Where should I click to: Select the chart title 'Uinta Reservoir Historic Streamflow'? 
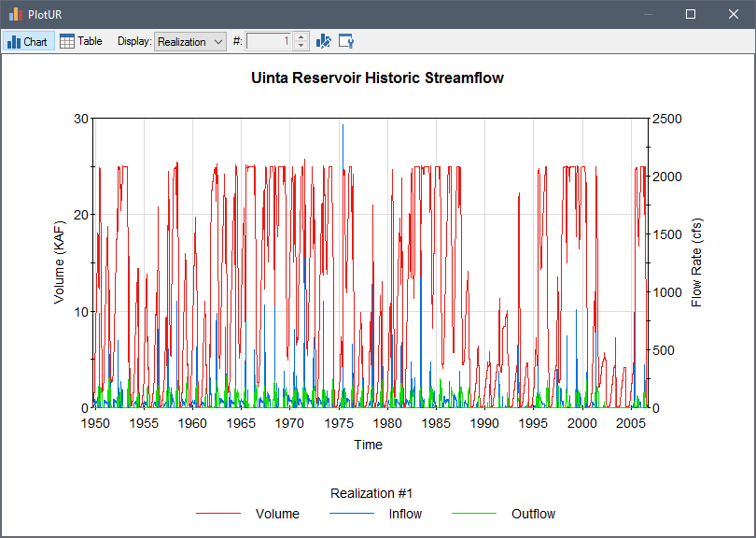[377, 78]
